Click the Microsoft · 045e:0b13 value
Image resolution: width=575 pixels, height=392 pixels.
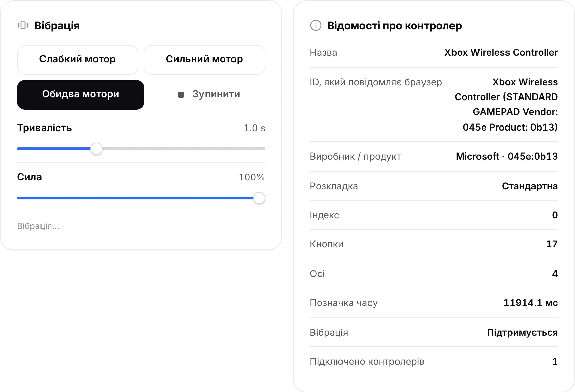[507, 157]
